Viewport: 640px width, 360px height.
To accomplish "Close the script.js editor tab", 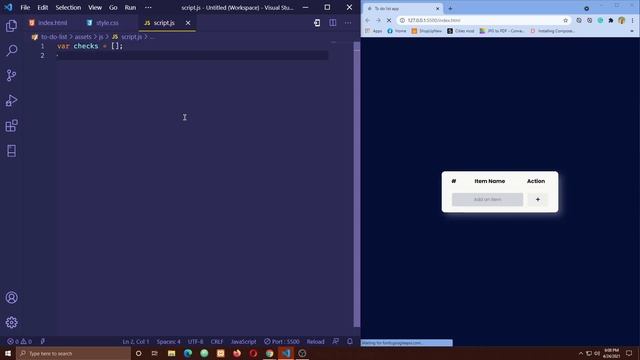I will tap(188, 23).
